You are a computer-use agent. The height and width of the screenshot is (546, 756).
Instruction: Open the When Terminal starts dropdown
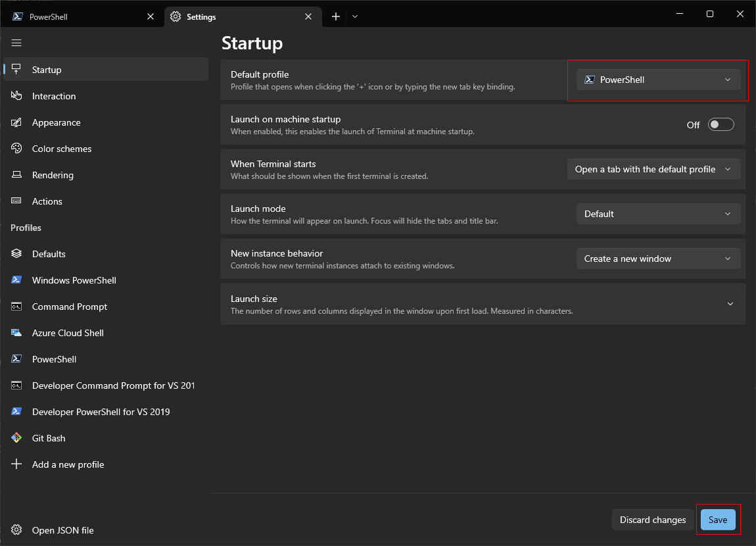coord(653,169)
